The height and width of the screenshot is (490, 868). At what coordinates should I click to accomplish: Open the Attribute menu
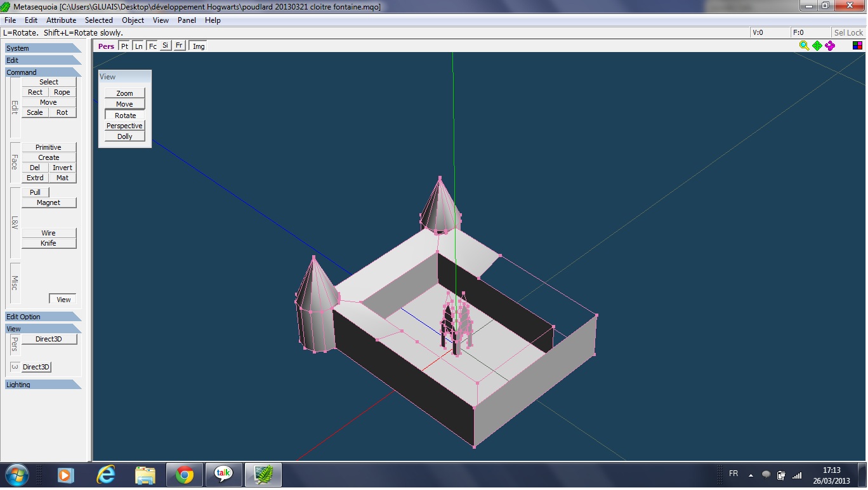point(61,20)
